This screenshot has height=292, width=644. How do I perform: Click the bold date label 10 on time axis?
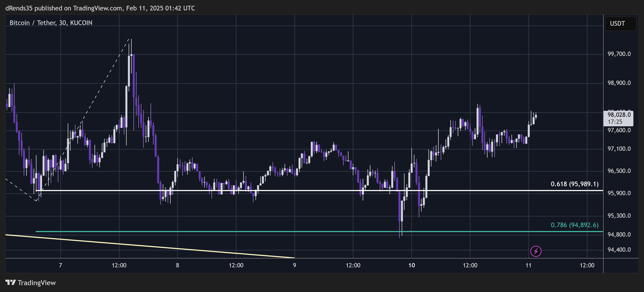pos(412,265)
